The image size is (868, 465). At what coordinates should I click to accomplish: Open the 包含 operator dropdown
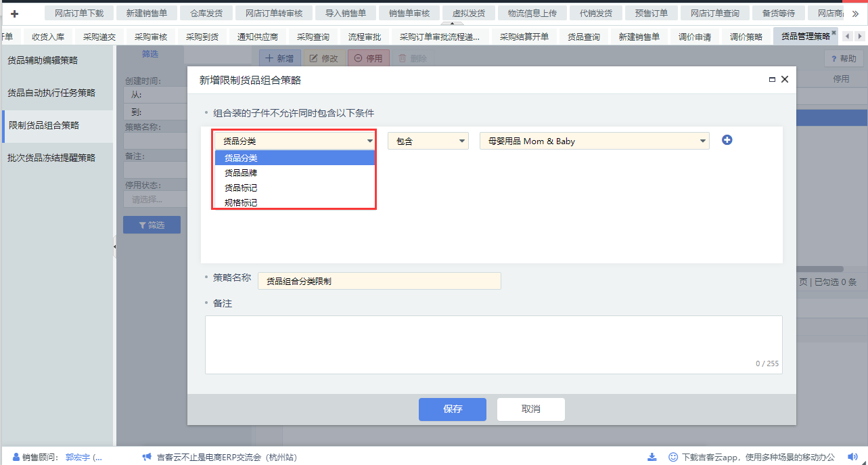coord(428,141)
